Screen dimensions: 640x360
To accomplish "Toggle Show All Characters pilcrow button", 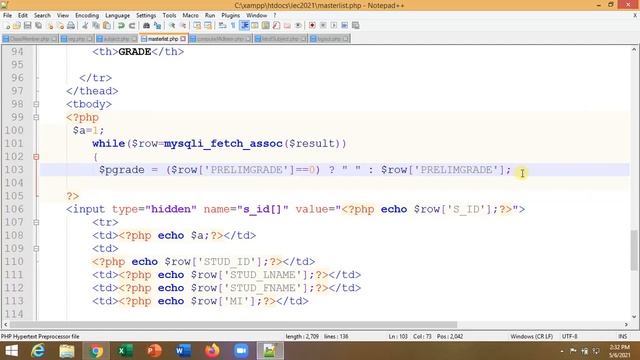I will [233, 25].
